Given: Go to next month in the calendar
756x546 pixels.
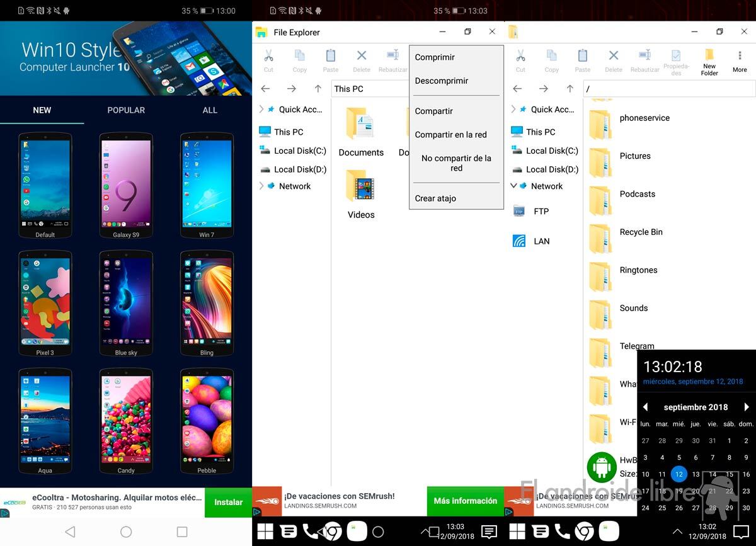Looking at the screenshot, I should coord(747,407).
